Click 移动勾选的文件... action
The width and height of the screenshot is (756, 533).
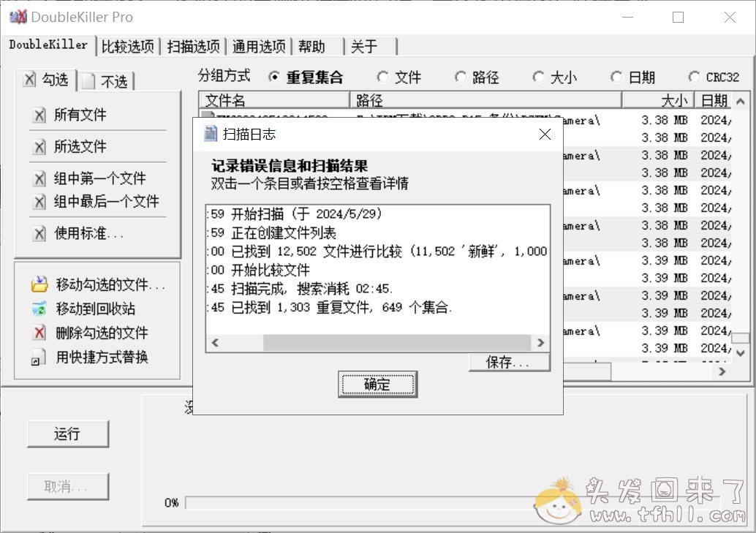pos(99,284)
